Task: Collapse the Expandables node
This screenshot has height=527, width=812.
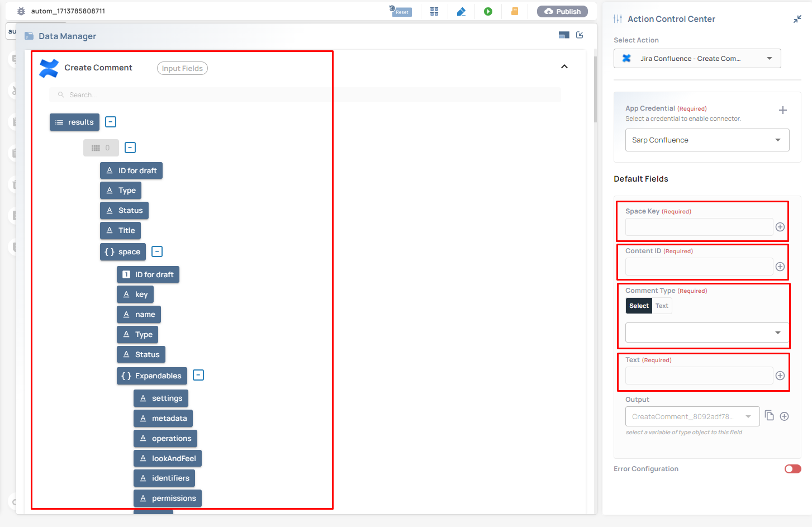Action: (198, 375)
